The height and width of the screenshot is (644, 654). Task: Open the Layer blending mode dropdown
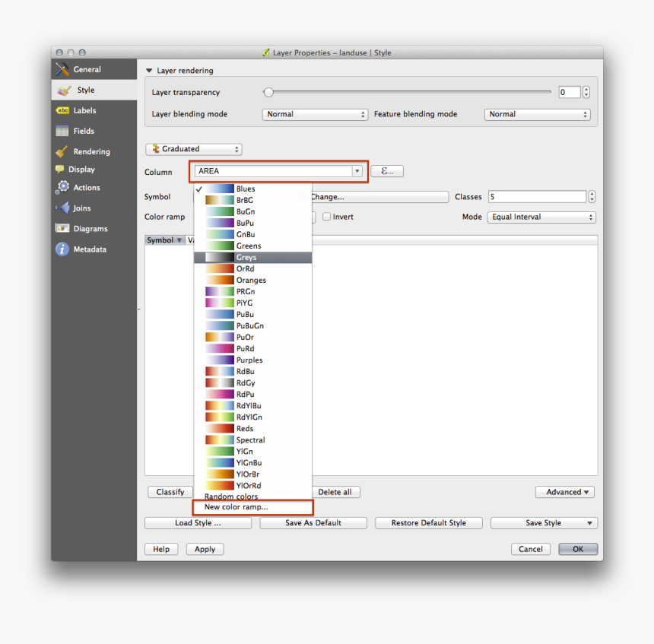click(x=315, y=114)
